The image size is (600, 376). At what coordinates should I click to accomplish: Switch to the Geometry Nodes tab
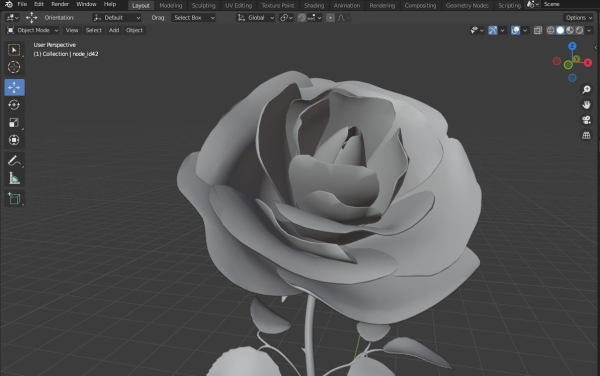(467, 5)
